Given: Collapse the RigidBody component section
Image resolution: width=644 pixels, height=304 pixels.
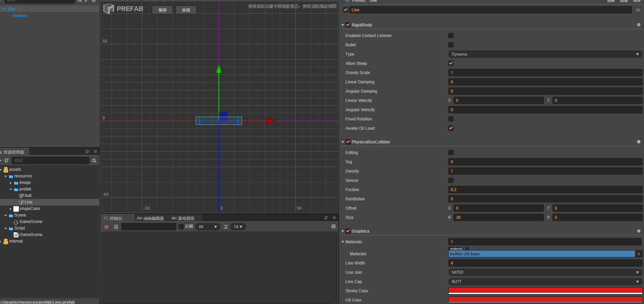Looking at the screenshot, I should [x=343, y=25].
